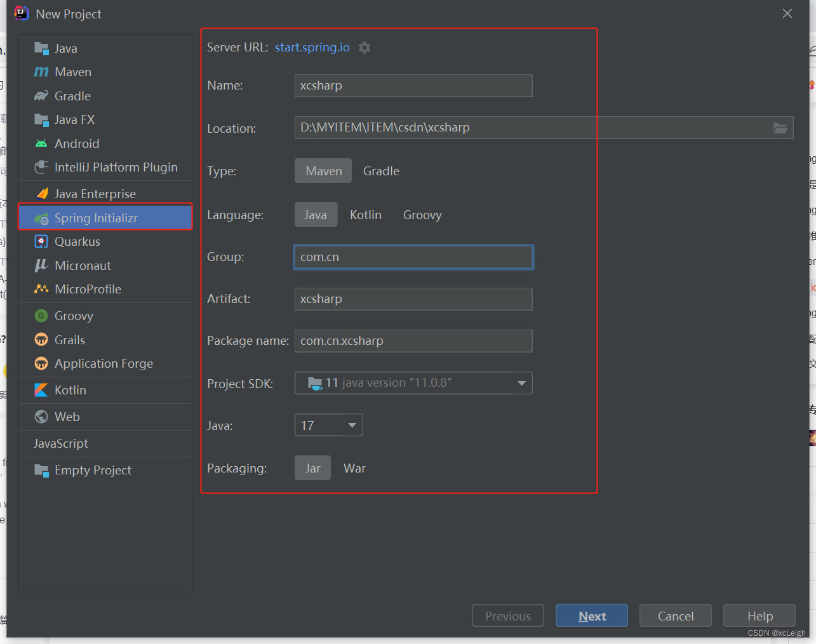Image resolution: width=816 pixels, height=644 pixels.
Task: Select Grails entry in list
Action: tap(105, 340)
